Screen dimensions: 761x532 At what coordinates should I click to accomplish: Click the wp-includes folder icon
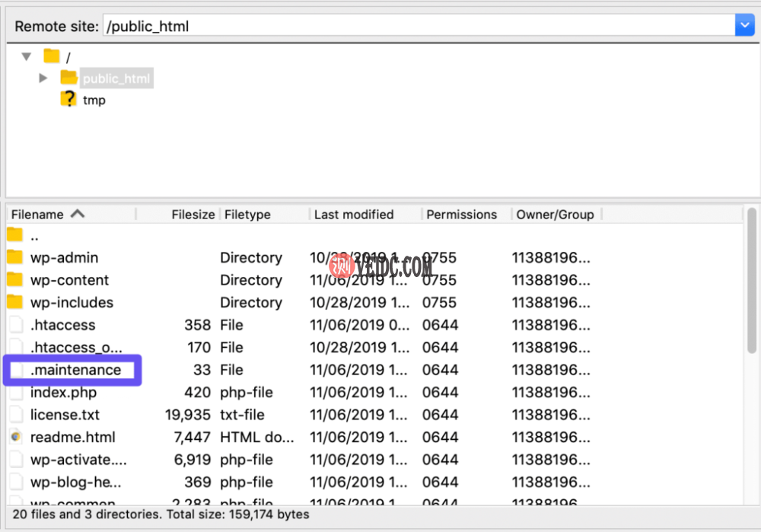click(14, 302)
